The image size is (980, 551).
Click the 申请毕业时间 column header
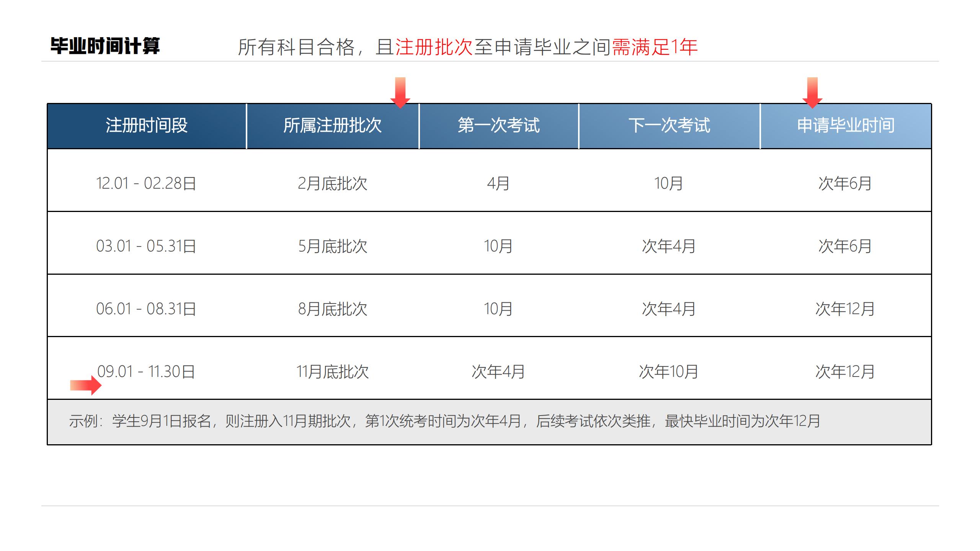(845, 126)
